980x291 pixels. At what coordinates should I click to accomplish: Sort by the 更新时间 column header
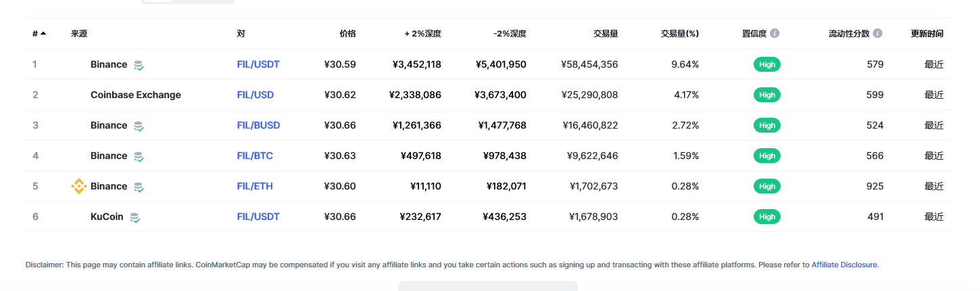click(927, 33)
